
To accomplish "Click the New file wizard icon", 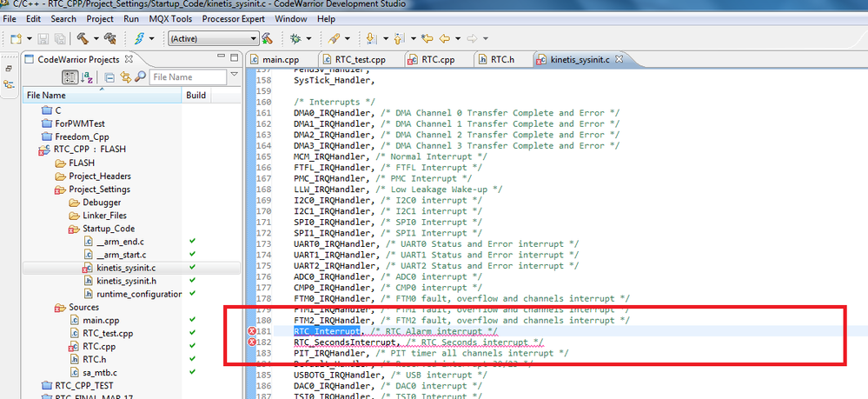I will pos(16,39).
